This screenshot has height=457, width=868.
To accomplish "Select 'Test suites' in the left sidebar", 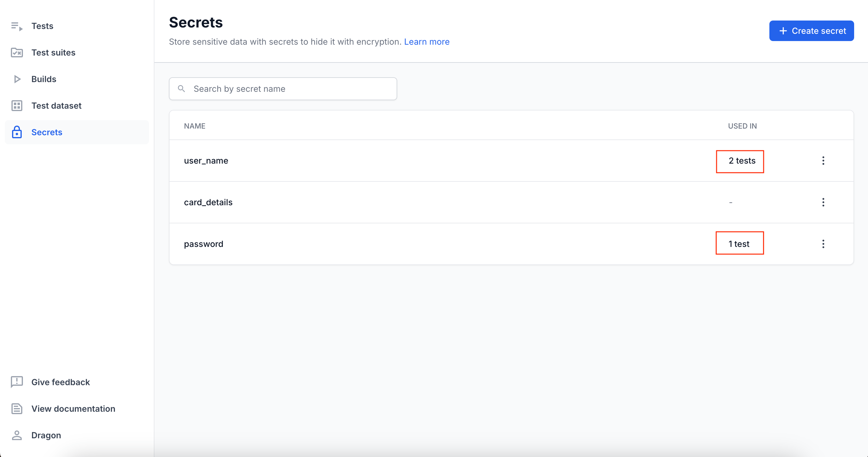I will tap(53, 52).
